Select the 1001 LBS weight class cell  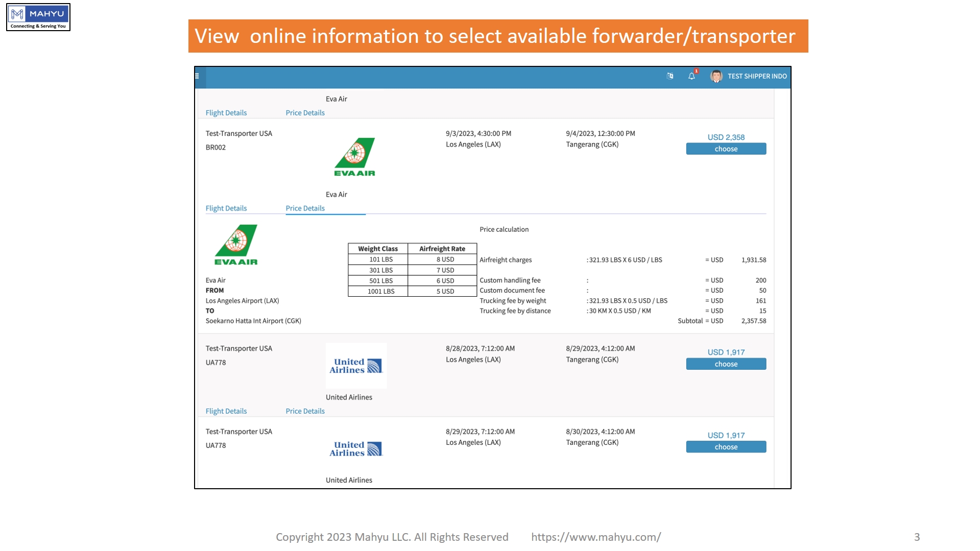tap(378, 292)
